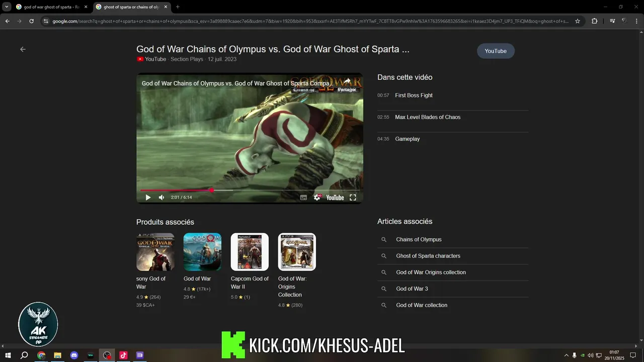This screenshot has width=644, height=362.
Task: Click the browser Forward navigation arrow
Action: (19, 21)
